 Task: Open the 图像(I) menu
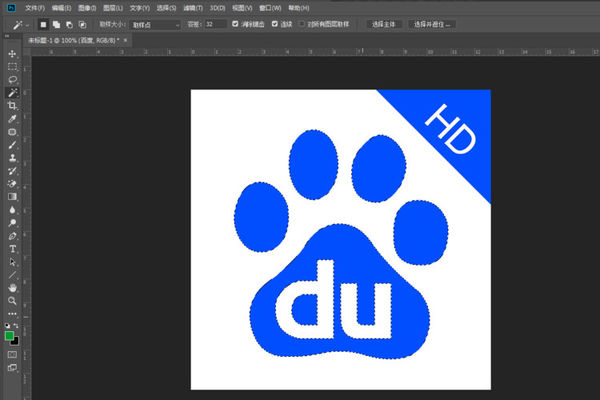(x=87, y=8)
